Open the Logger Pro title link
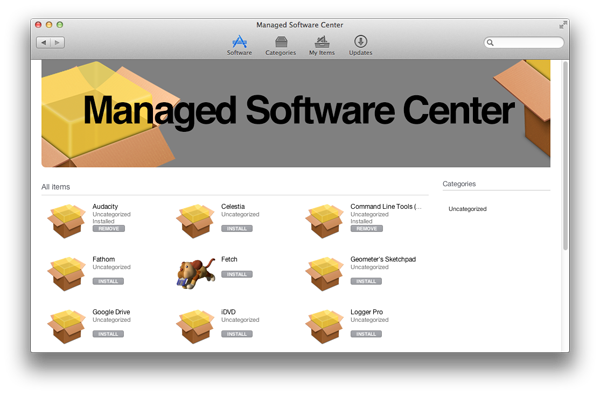 pos(367,312)
